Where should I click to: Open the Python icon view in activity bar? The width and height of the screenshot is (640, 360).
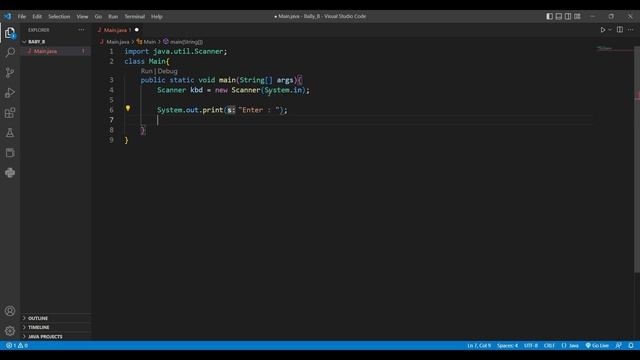10,173
